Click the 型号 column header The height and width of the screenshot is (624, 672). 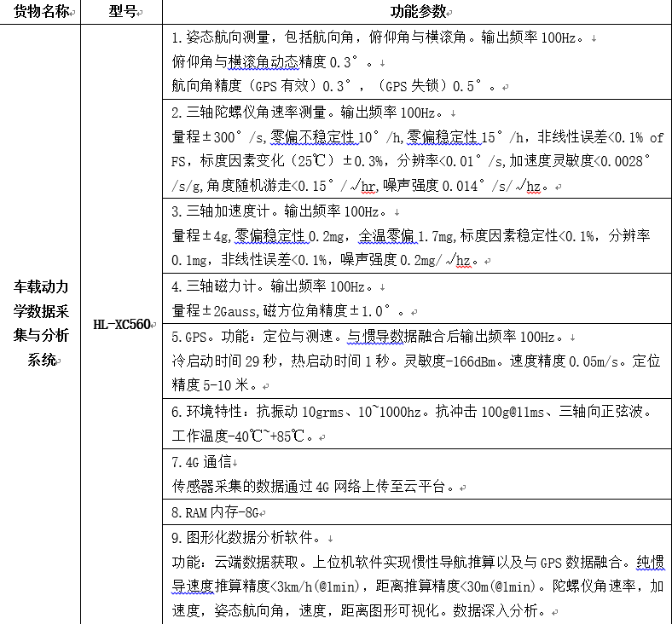coord(123,12)
